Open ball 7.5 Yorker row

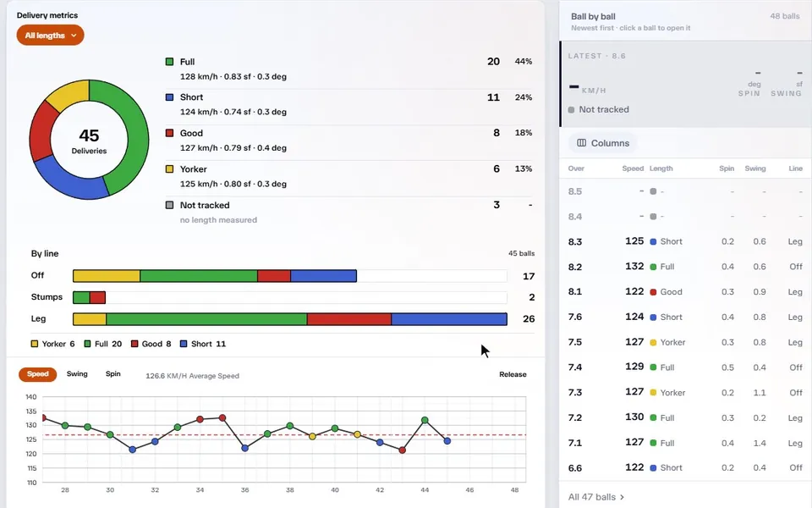tap(685, 342)
